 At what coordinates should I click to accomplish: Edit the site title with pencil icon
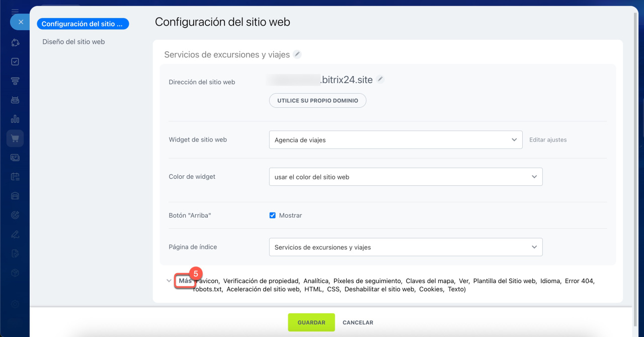tap(297, 54)
